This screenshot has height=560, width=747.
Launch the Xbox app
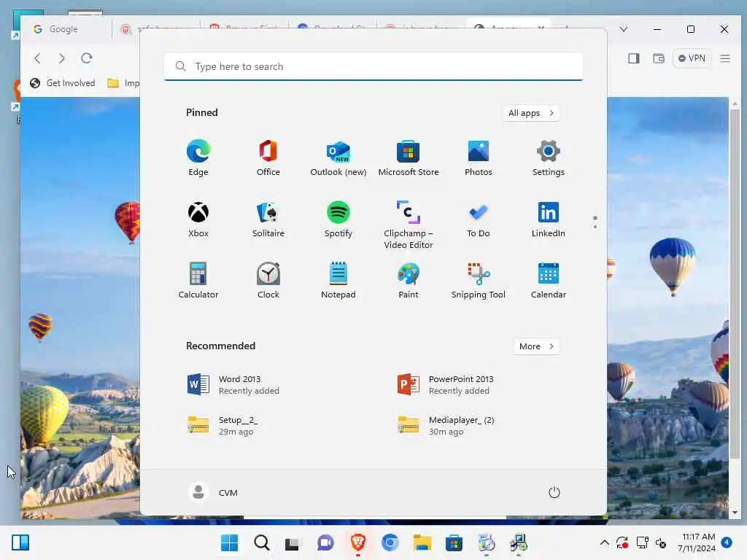click(198, 219)
